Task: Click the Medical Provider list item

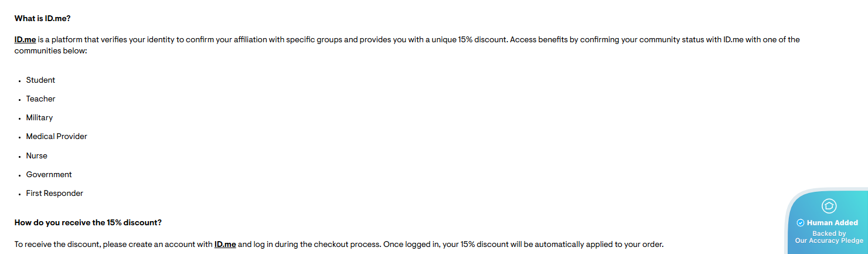Action: 56,136
